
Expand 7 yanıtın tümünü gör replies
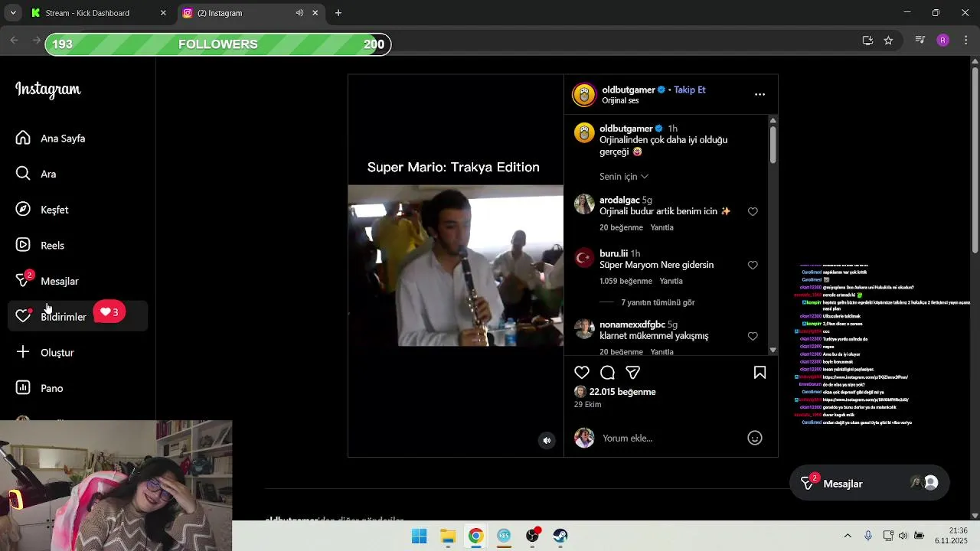click(658, 302)
